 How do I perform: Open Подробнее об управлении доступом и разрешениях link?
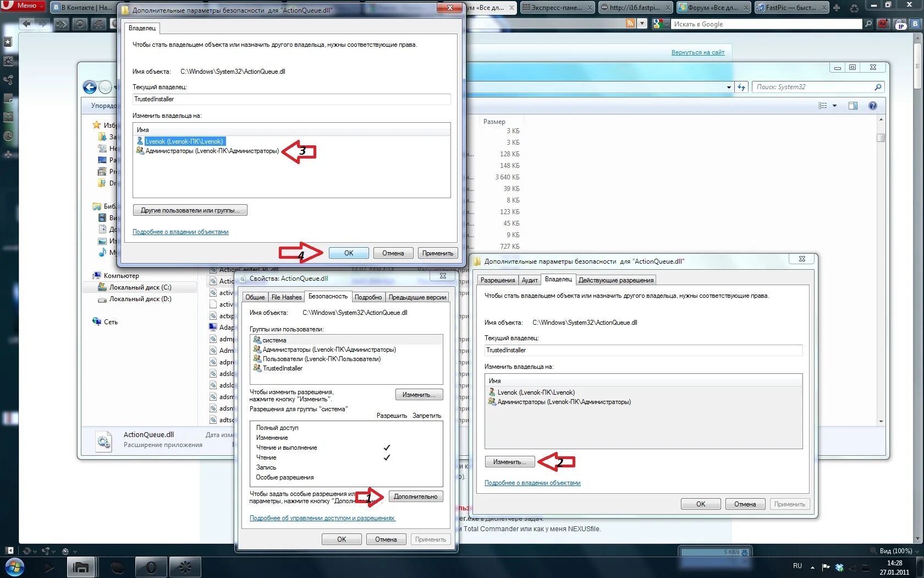pos(322,518)
